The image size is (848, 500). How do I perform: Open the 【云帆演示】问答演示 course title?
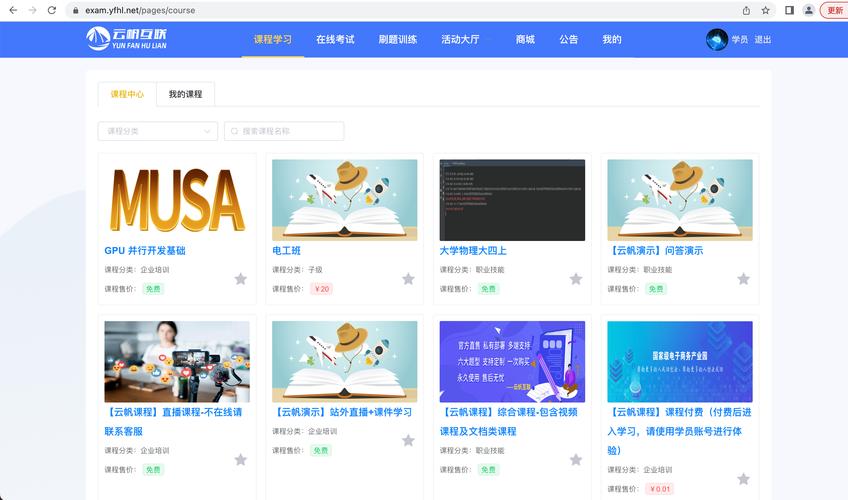pos(655,250)
